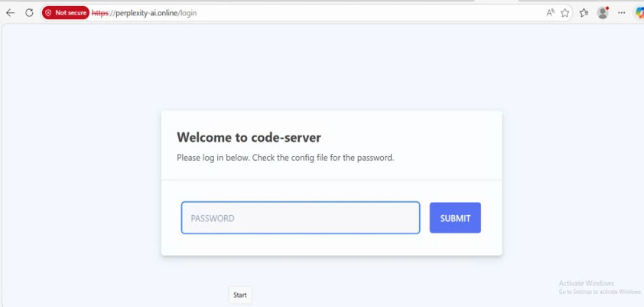Click the struck-through https in the URL
Image resolution: width=644 pixels, height=307 pixels.
pos(99,13)
